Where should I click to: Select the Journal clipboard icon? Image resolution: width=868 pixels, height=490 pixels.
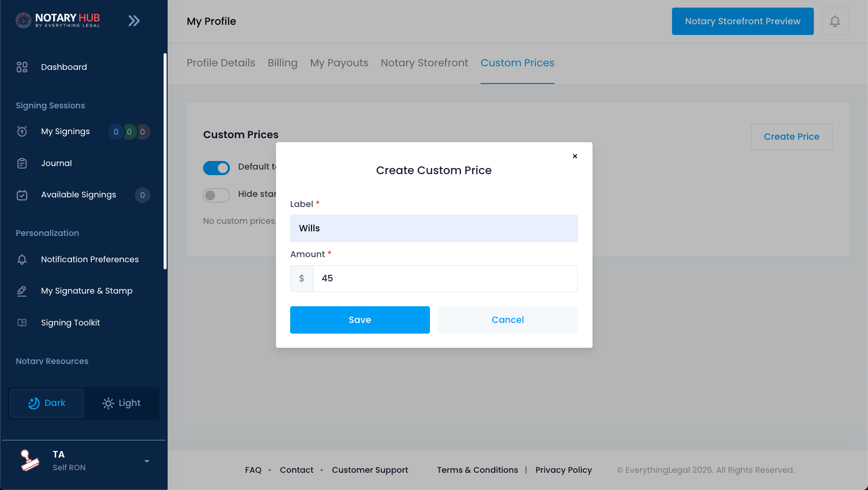(22, 163)
